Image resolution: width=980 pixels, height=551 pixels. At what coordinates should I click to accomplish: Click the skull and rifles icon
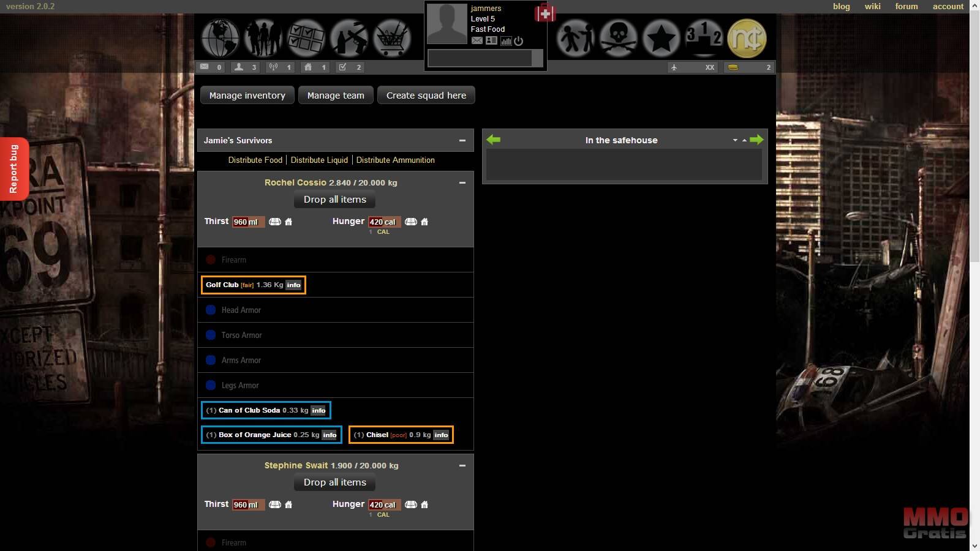[619, 38]
